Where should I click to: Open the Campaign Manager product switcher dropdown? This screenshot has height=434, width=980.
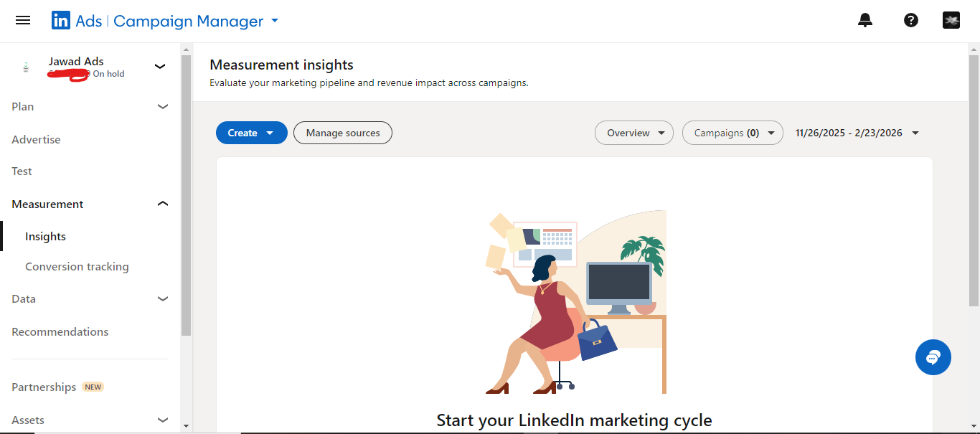[x=274, y=22]
